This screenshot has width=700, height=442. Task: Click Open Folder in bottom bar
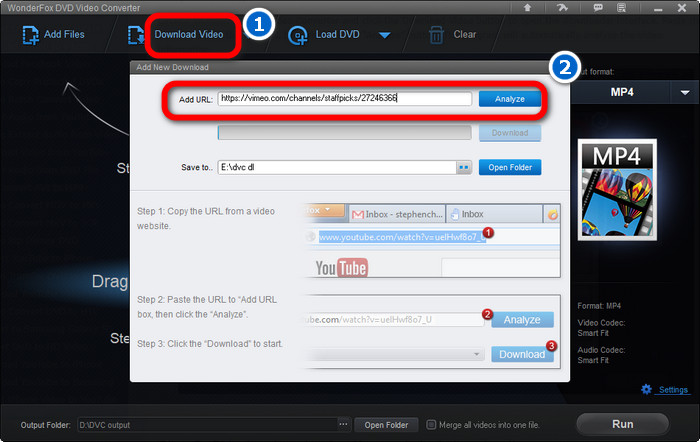pyautogui.click(x=386, y=425)
